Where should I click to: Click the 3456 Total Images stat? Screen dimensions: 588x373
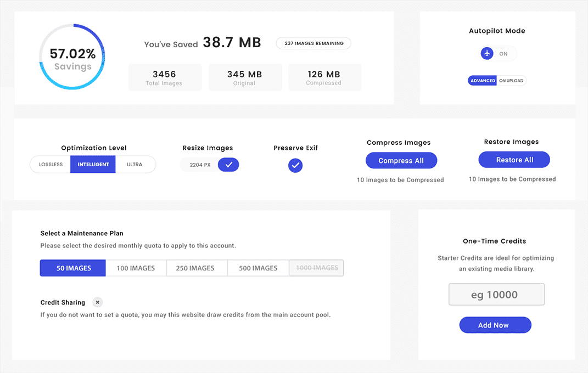pos(165,77)
